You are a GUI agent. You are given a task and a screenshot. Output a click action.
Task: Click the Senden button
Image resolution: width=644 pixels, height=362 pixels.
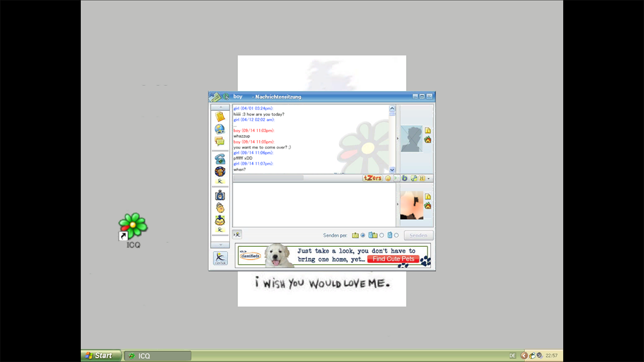pyautogui.click(x=418, y=235)
